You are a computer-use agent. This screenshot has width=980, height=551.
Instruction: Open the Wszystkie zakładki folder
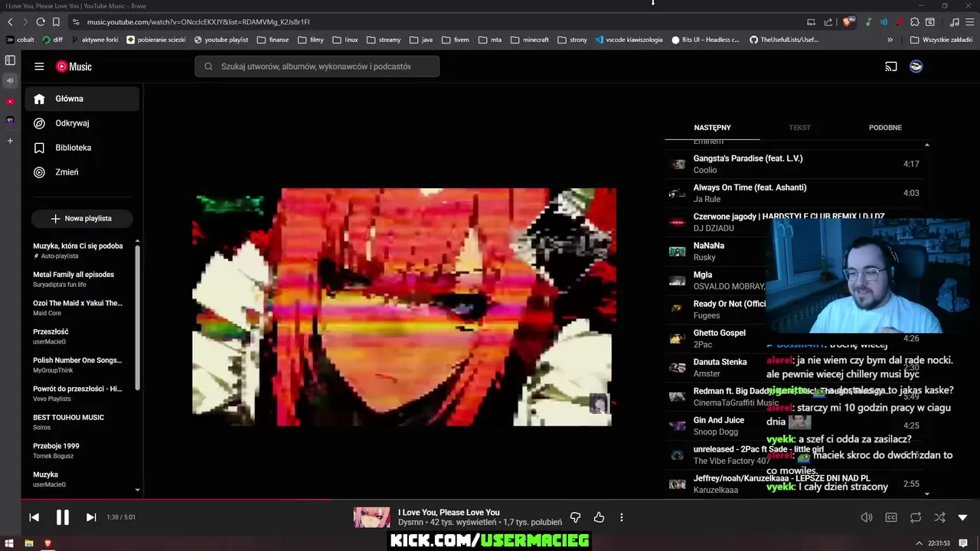941,40
